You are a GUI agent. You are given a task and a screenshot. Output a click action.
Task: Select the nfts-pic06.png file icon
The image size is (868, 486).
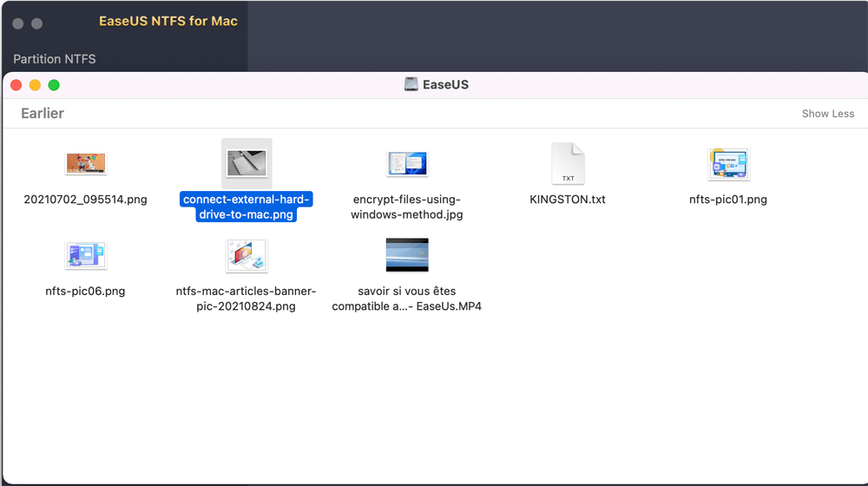(85, 255)
